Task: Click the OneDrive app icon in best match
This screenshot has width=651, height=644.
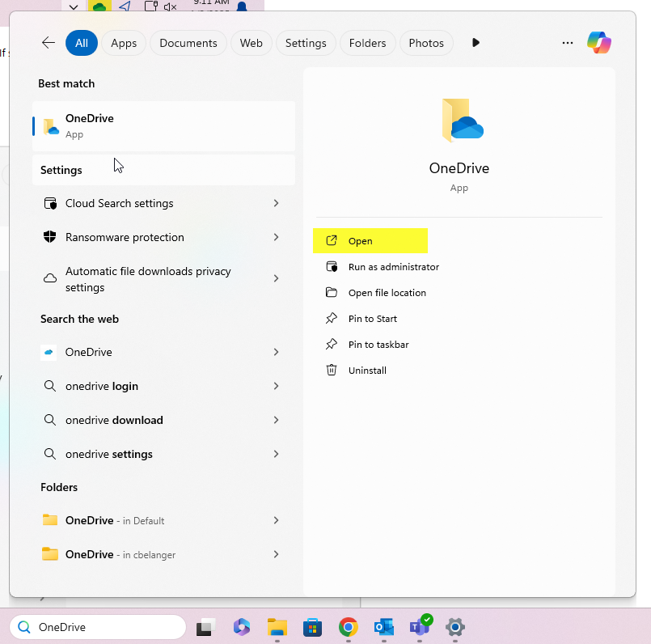Action: [x=51, y=127]
